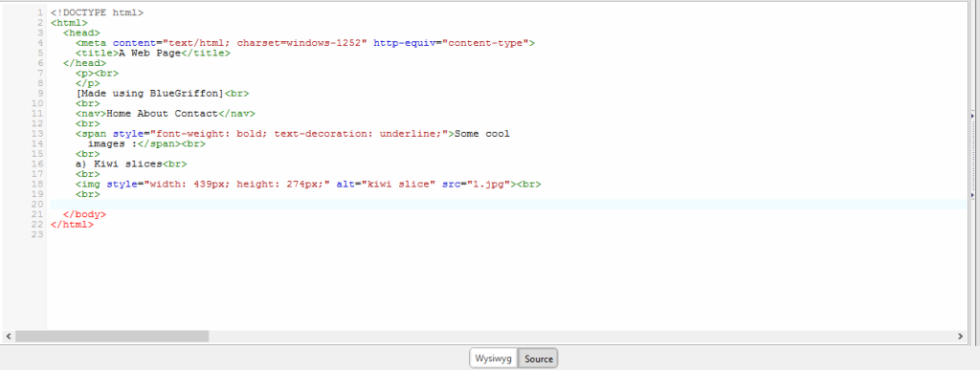Click the <p><br> line
Viewport: 980px width, 370px height.
(x=97, y=73)
